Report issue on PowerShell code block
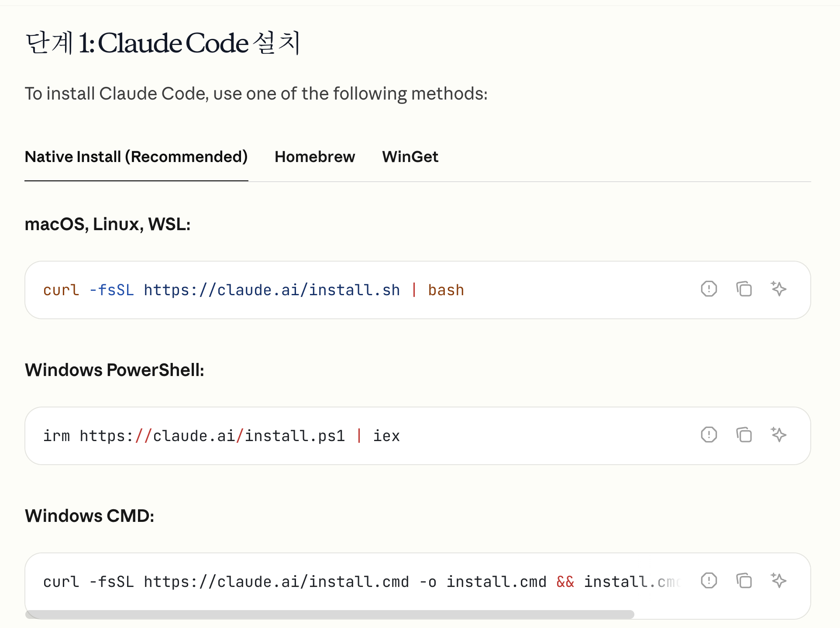 point(709,435)
